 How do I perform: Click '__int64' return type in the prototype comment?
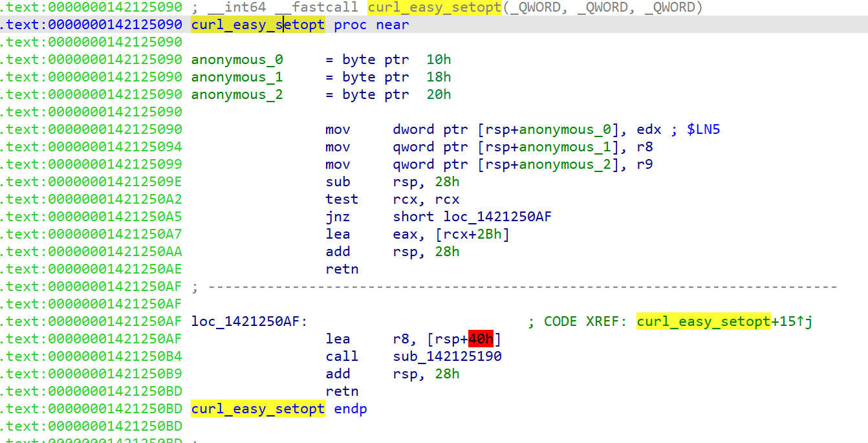click(236, 8)
